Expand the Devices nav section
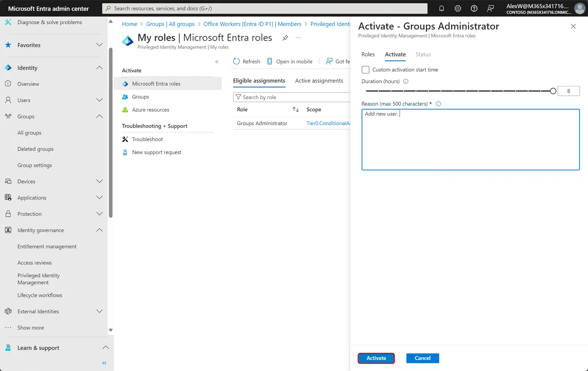 [100, 181]
